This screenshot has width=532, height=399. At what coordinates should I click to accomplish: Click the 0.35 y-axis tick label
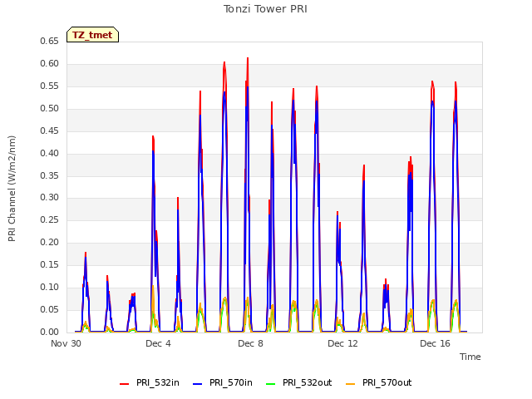(49, 175)
